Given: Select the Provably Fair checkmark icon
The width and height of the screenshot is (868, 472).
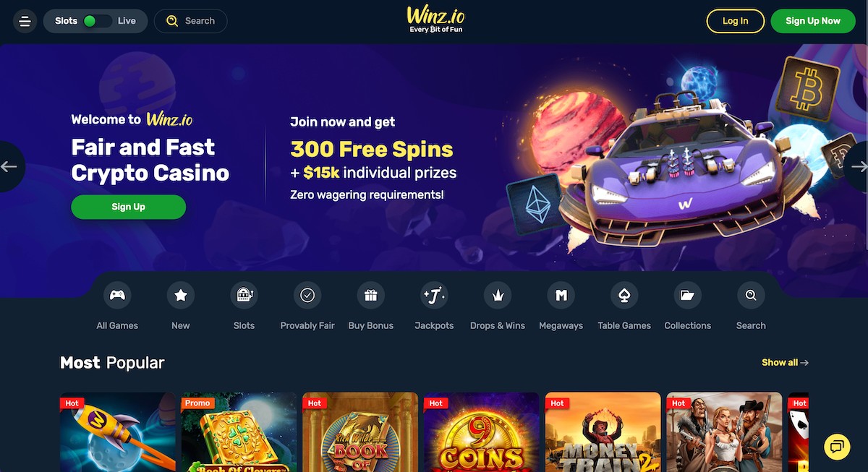Looking at the screenshot, I should pos(307,295).
